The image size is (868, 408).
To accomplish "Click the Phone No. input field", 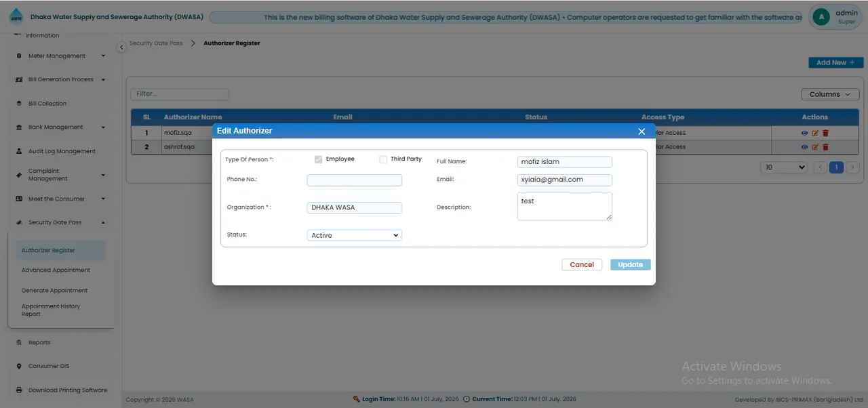I will tap(355, 180).
